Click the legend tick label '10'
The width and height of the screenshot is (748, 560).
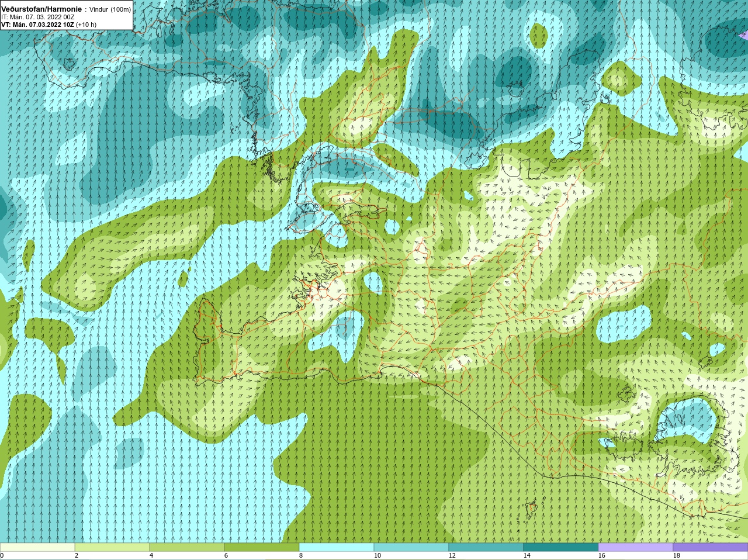[378, 556]
